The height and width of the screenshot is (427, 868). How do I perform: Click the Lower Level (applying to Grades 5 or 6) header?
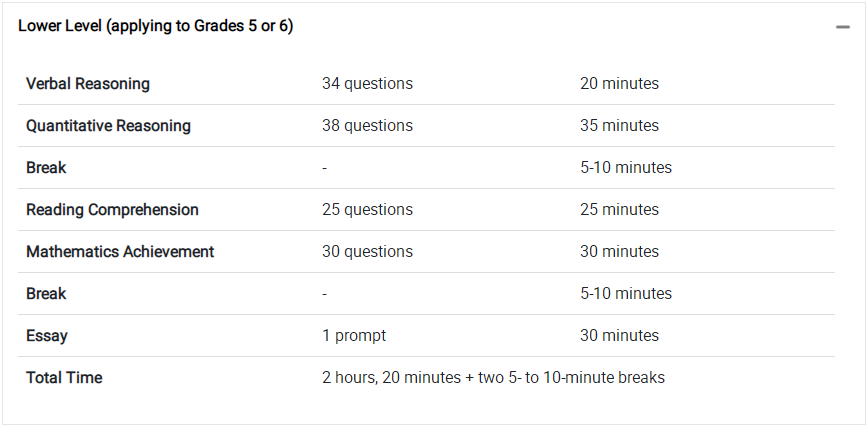(x=156, y=26)
